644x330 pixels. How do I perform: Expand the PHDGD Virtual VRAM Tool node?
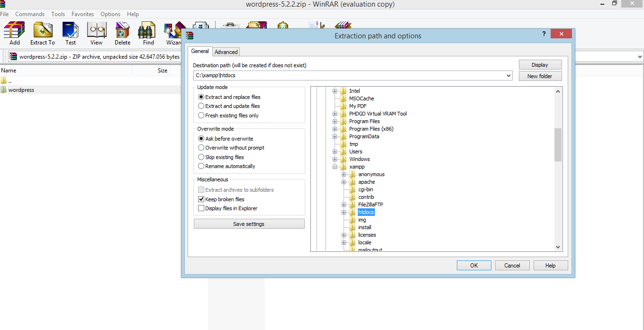click(x=335, y=114)
